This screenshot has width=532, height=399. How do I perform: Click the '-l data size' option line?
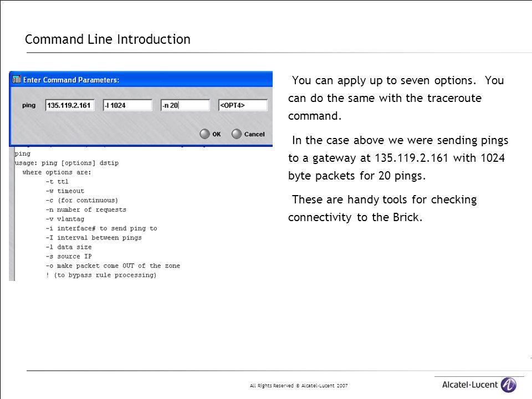tap(69, 247)
